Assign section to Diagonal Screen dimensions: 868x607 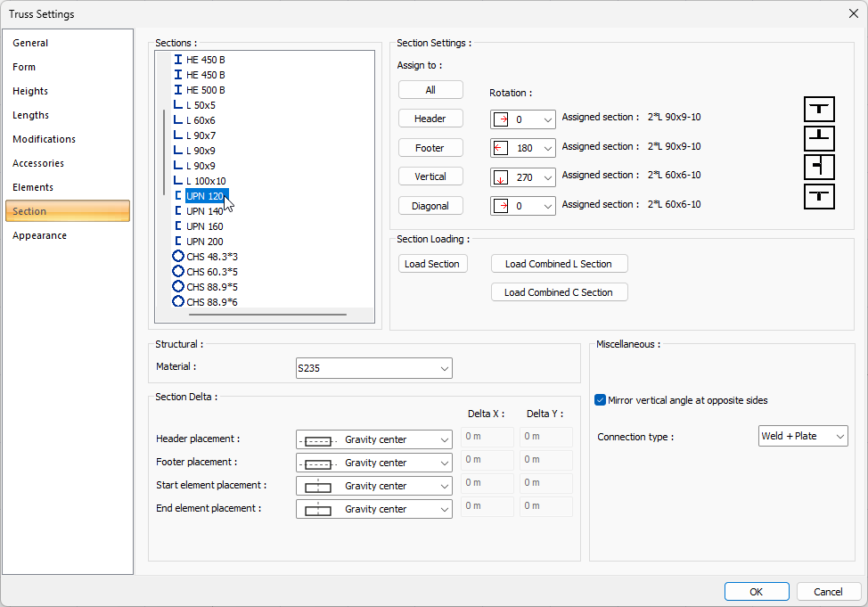pyautogui.click(x=430, y=206)
